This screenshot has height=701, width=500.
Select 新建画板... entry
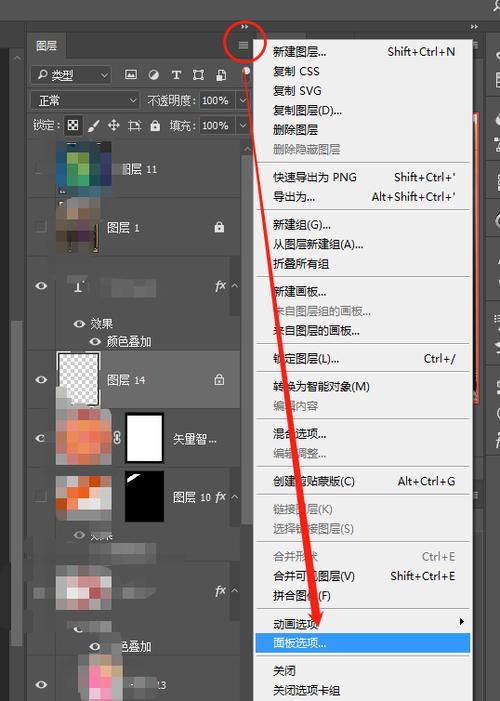point(363,292)
